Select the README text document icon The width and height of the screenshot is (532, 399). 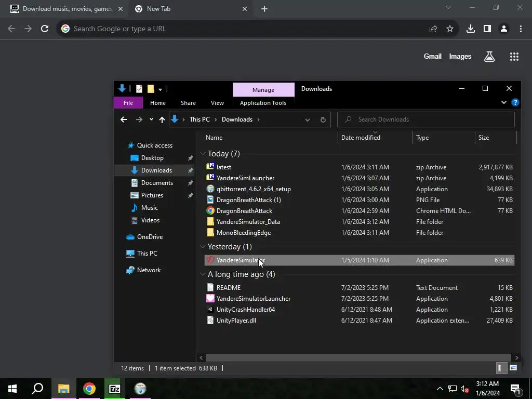[210, 287]
